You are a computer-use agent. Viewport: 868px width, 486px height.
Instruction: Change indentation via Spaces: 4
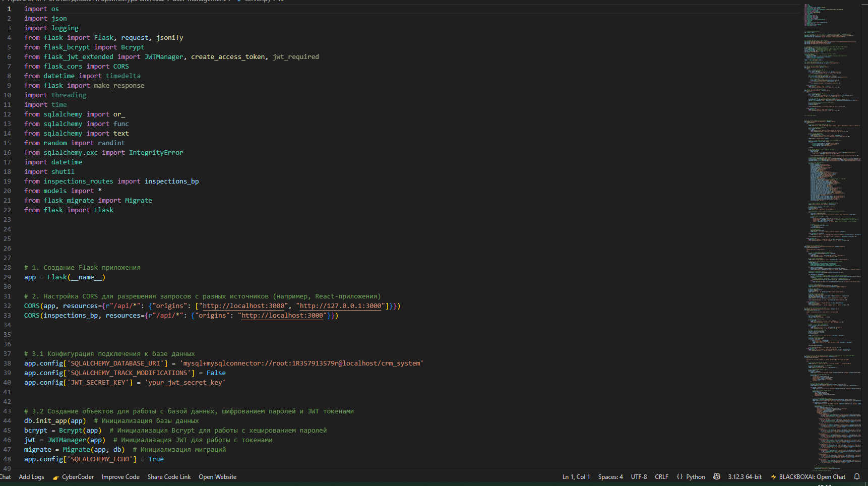pyautogui.click(x=610, y=477)
